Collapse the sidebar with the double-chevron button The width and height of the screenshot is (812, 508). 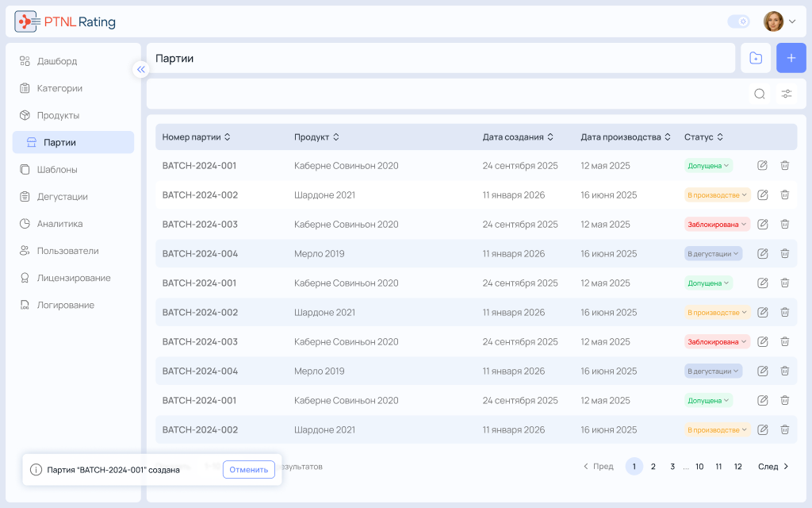click(141, 70)
